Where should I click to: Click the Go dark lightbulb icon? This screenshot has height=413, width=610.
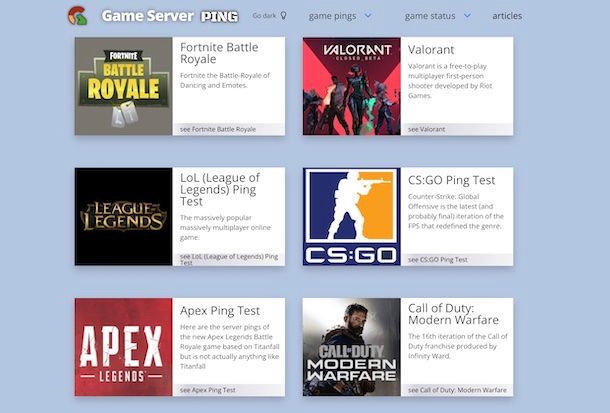tap(284, 16)
